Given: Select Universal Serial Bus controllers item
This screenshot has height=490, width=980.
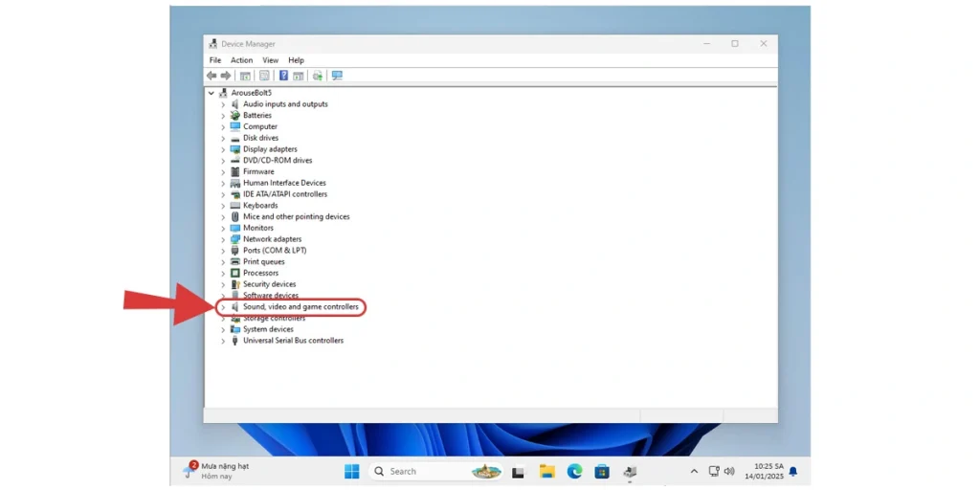Looking at the screenshot, I should [x=293, y=341].
